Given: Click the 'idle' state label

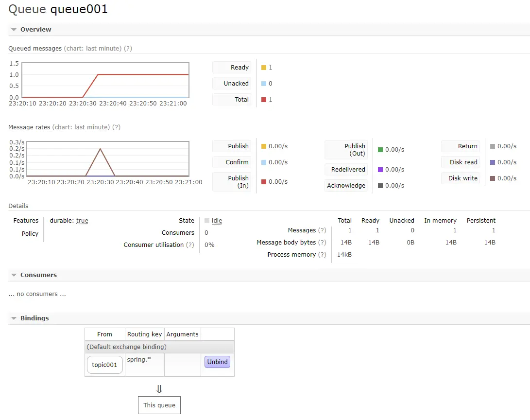Looking at the screenshot, I should pos(217,221).
